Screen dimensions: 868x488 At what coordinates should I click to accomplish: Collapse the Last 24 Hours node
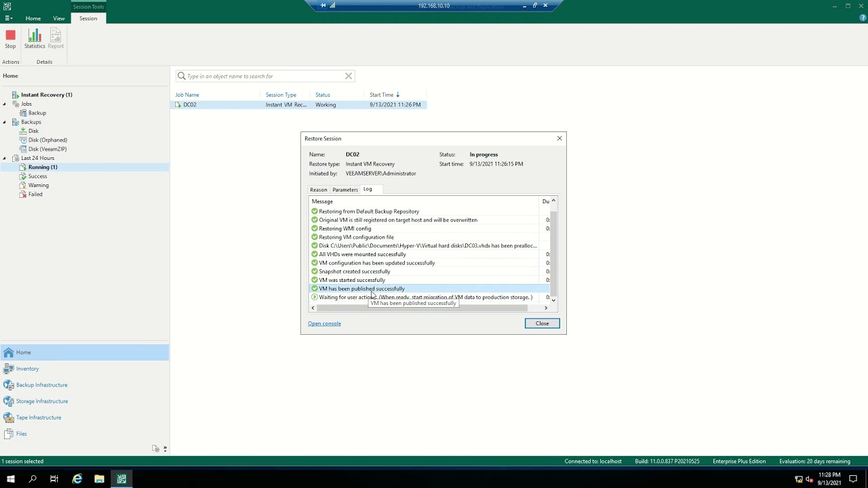5,158
